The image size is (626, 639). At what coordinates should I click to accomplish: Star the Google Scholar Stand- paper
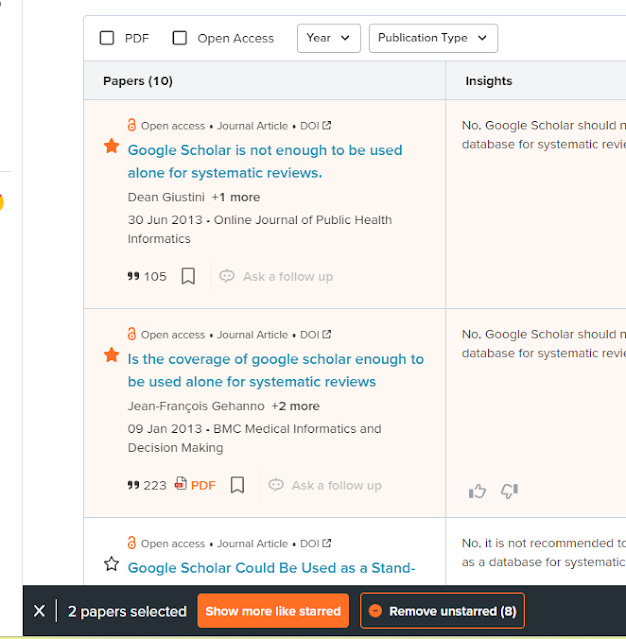[111, 564]
